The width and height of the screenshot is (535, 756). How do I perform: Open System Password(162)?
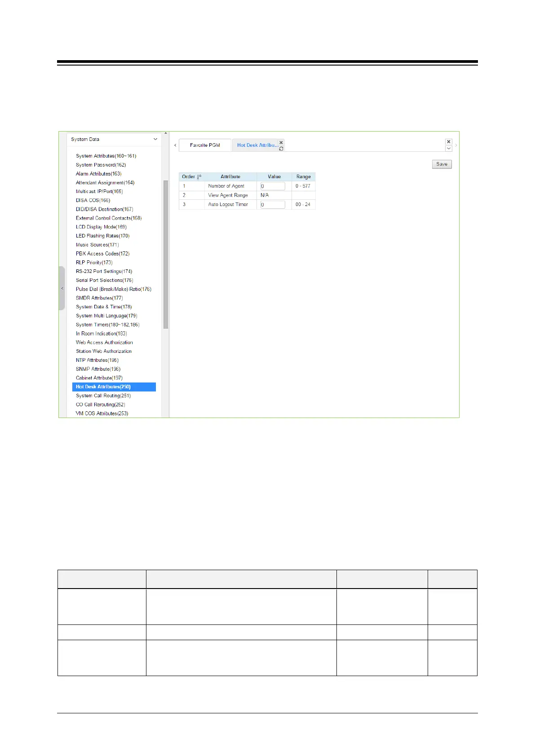(101, 165)
